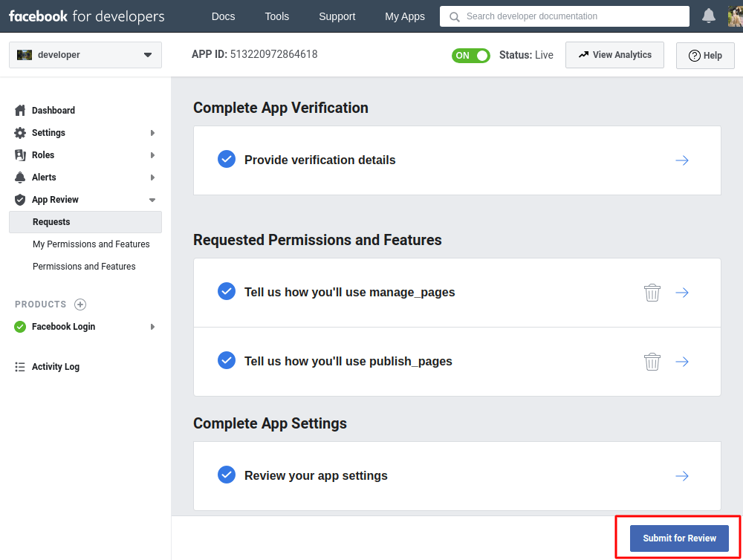Click the View Analytics button
The width and height of the screenshot is (743, 560).
tap(614, 55)
